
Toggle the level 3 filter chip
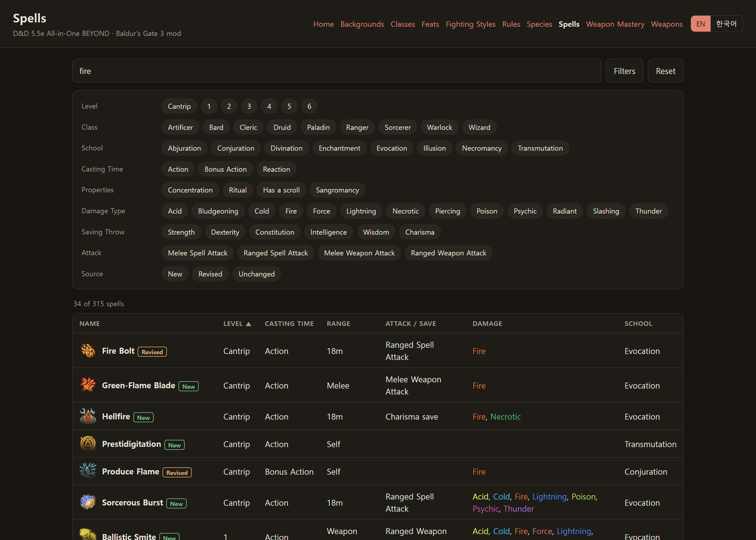tap(249, 106)
